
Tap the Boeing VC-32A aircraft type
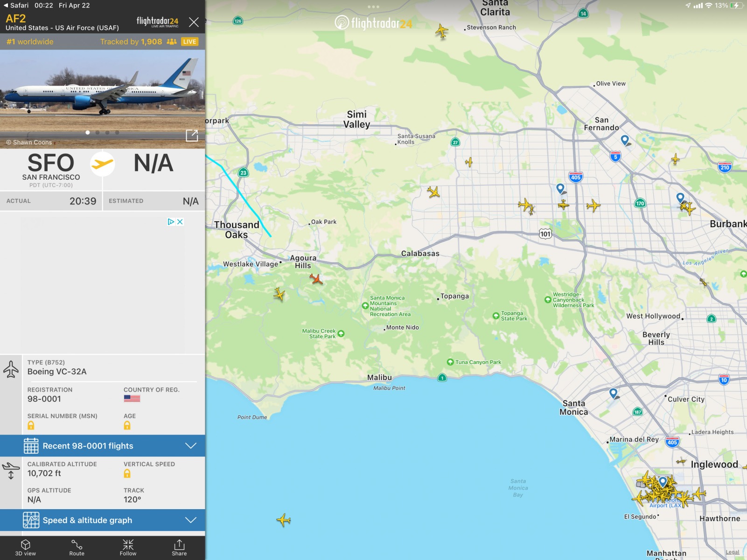[x=57, y=371]
